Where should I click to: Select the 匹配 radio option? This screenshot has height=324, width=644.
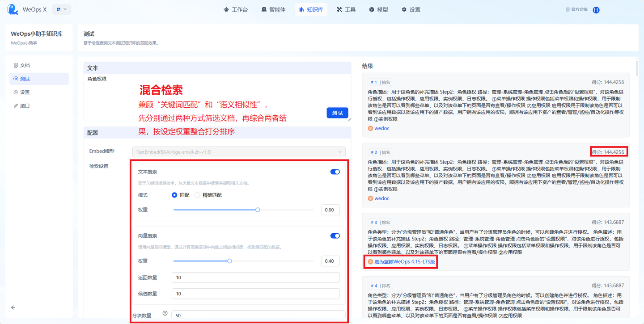pyautogui.click(x=181, y=195)
